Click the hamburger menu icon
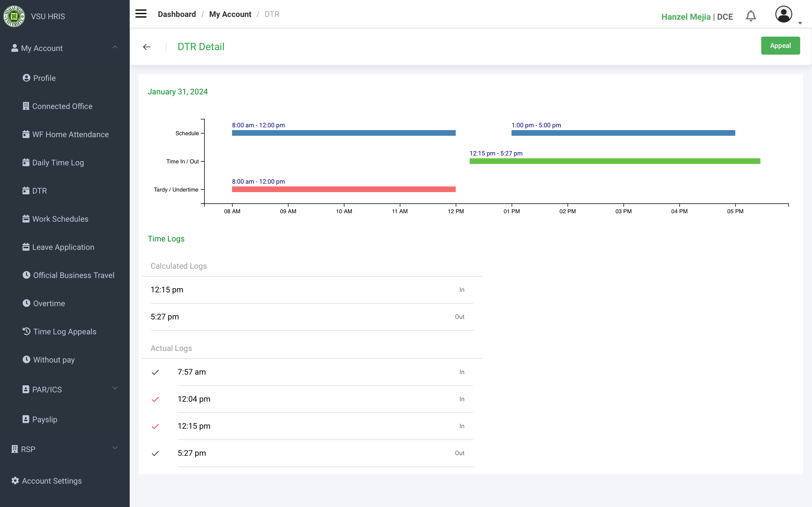Image resolution: width=812 pixels, height=507 pixels. coord(141,14)
